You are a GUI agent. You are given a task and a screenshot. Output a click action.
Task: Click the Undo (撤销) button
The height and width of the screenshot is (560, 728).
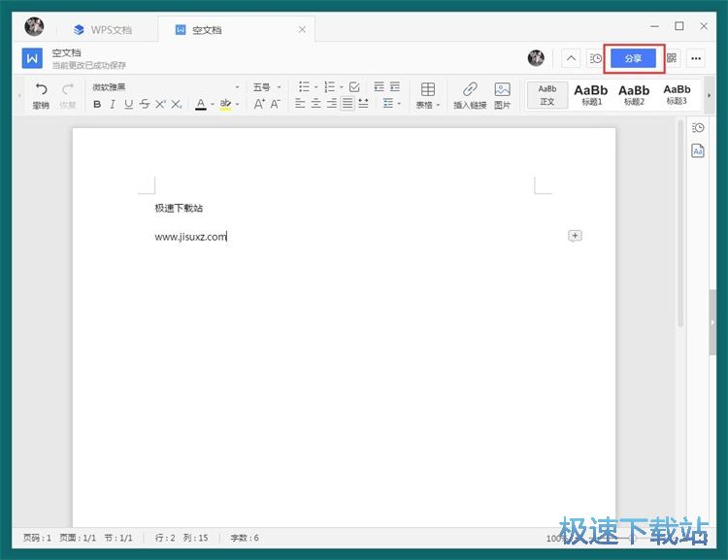click(x=41, y=95)
